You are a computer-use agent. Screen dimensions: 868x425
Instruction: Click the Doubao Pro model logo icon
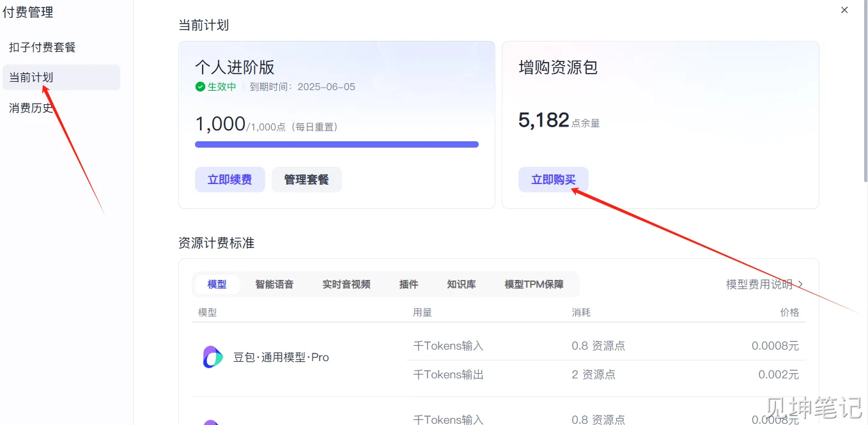click(212, 357)
